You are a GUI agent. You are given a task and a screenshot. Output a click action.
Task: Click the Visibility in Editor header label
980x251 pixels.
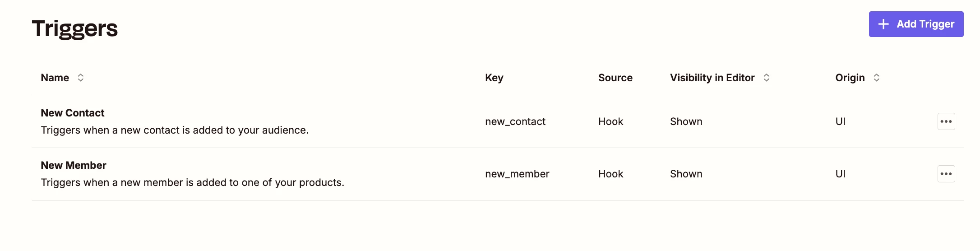[x=712, y=78]
